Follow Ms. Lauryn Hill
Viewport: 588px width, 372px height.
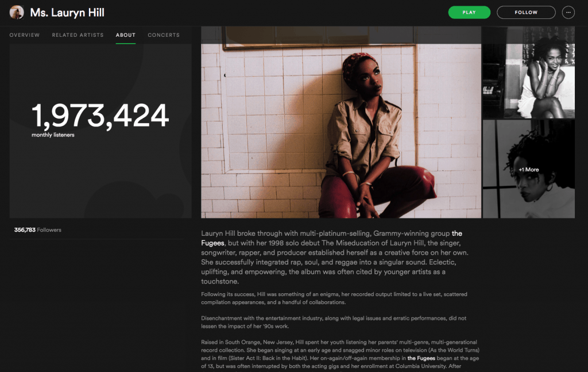(x=526, y=13)
